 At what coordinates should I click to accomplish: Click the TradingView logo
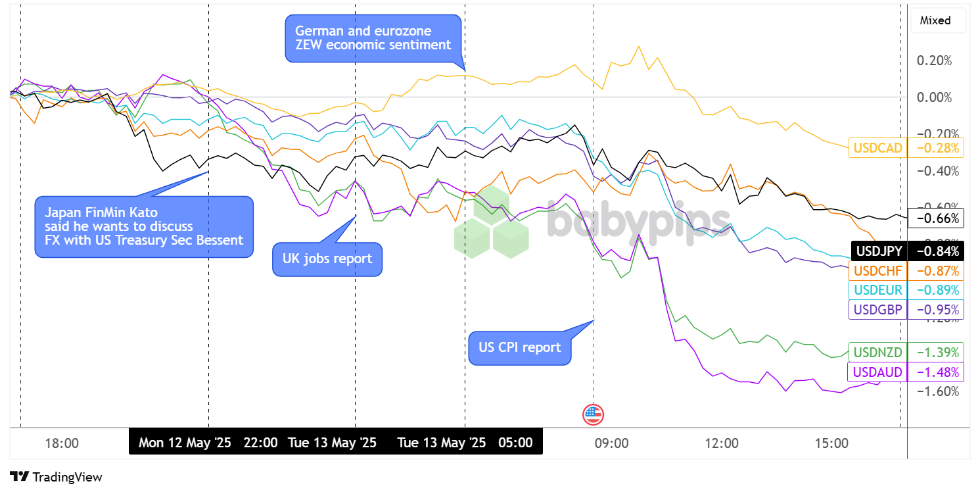pyautogui.click(x=56, y=477)
